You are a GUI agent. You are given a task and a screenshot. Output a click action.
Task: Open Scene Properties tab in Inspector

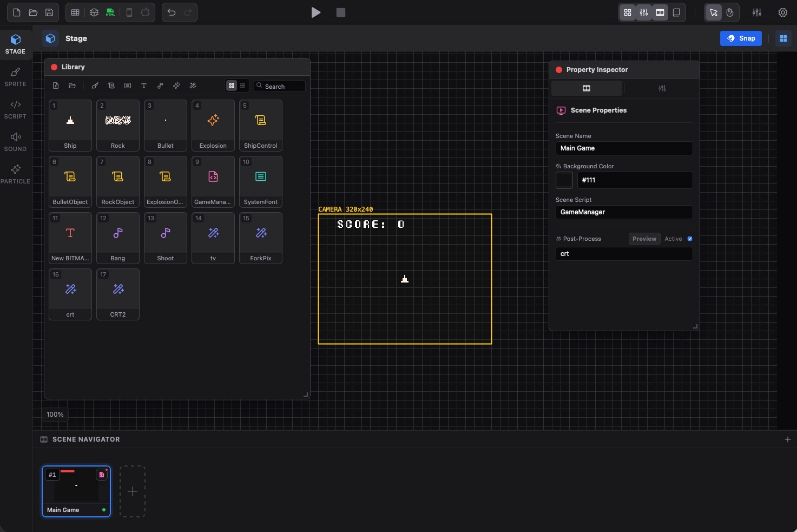click(587, 88)
